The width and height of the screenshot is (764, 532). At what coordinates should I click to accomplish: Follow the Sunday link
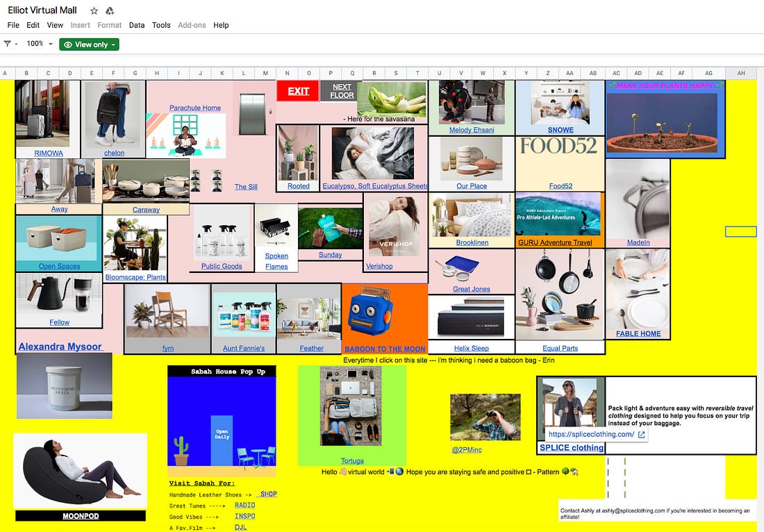331,255
